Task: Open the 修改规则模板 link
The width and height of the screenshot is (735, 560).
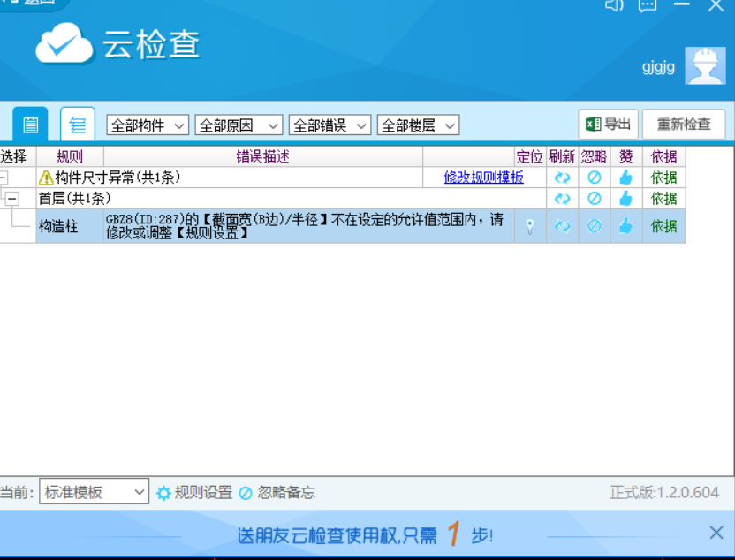Action: click(484, 178)
